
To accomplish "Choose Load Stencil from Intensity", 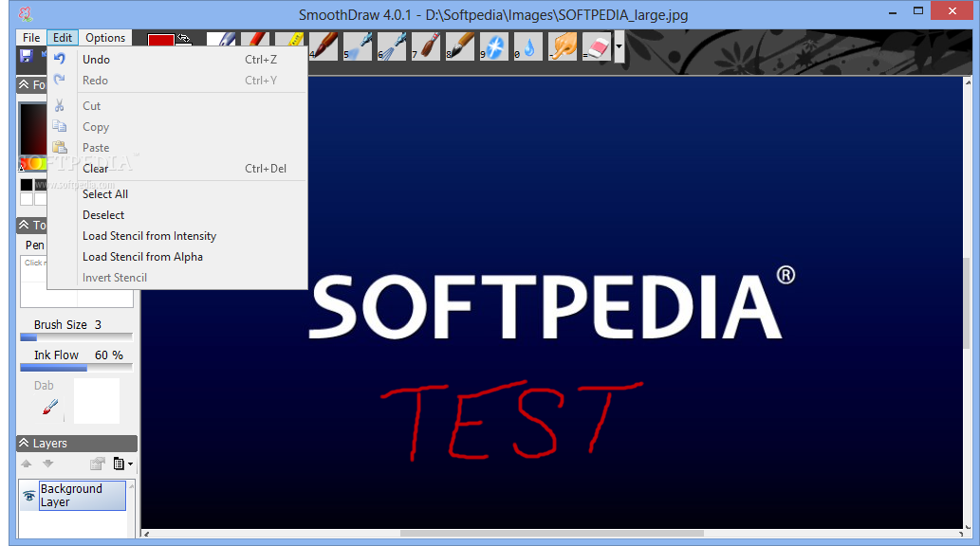I will [177, 235].
